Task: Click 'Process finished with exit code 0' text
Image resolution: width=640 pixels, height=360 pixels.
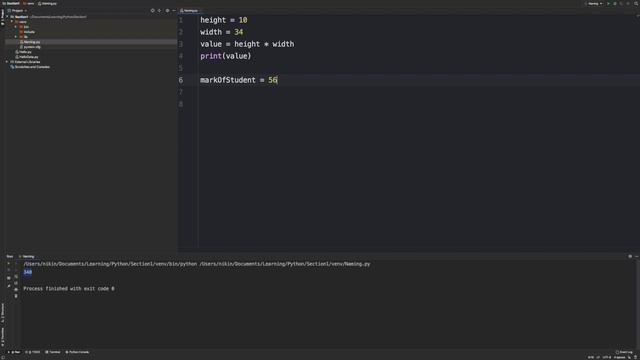Action: point(69,289)
